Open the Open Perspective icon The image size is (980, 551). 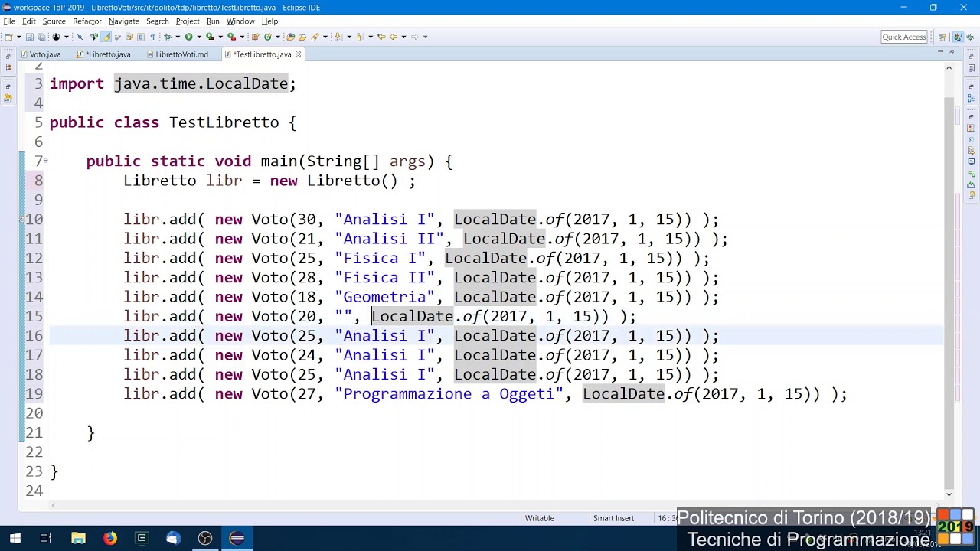point(942,37)
